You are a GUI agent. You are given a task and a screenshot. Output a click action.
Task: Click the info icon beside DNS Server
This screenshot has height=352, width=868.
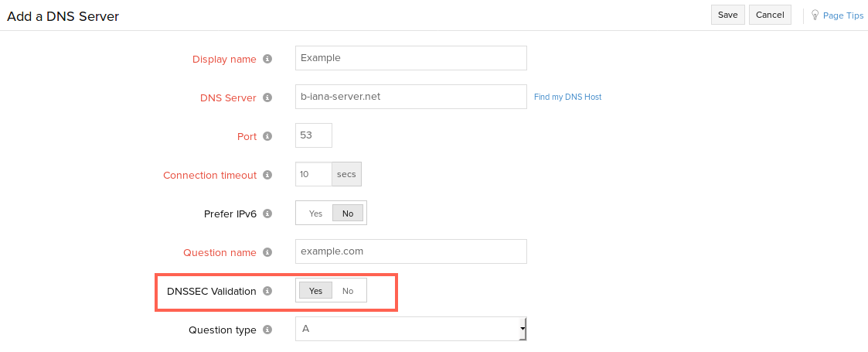click(x=267, y=97)
